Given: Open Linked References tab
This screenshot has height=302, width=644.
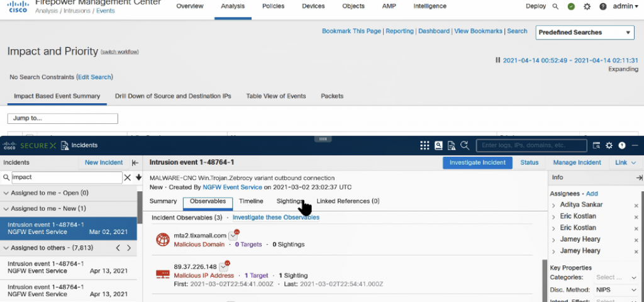Looking at the screenshot, I should pos(348,201).
